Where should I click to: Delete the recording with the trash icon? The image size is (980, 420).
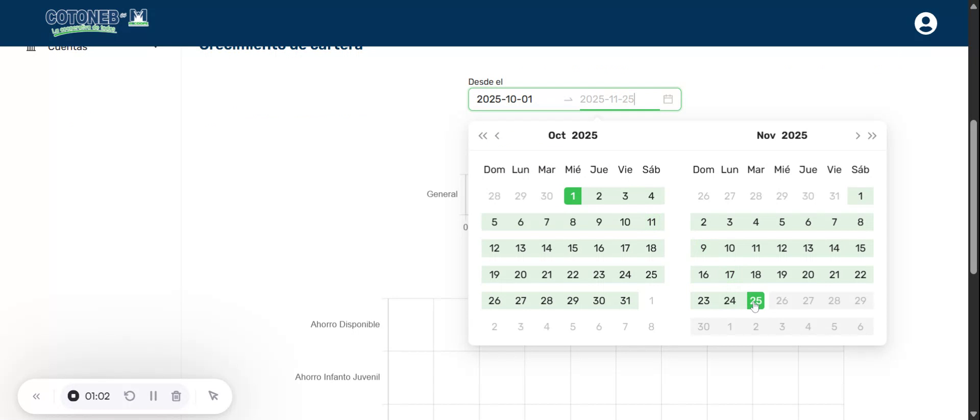pos(176,396)
